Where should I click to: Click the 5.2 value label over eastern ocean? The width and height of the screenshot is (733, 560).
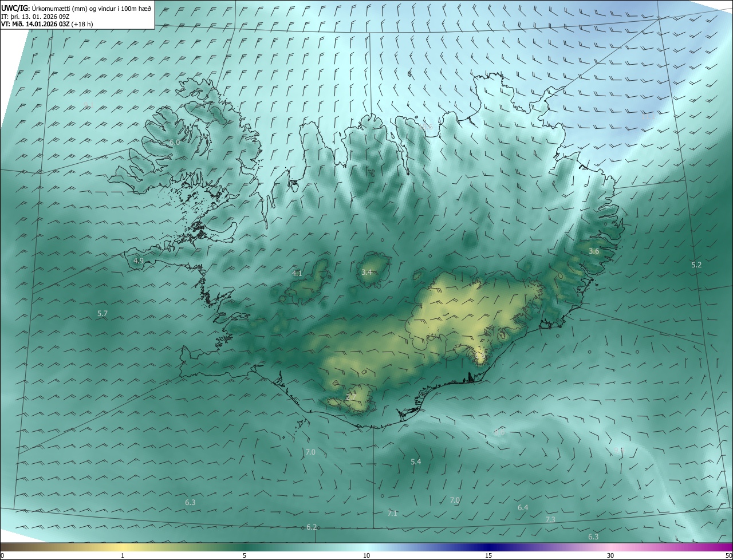click(x=696, y=265)
